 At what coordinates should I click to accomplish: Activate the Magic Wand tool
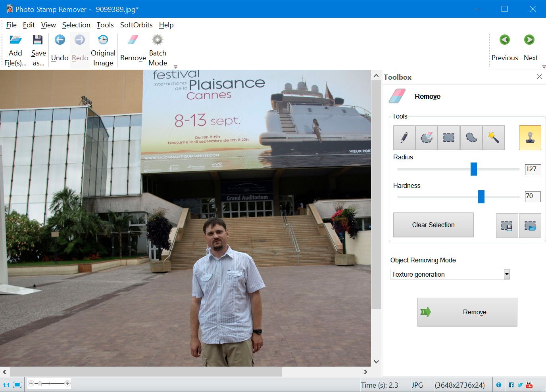click(493, 138)
